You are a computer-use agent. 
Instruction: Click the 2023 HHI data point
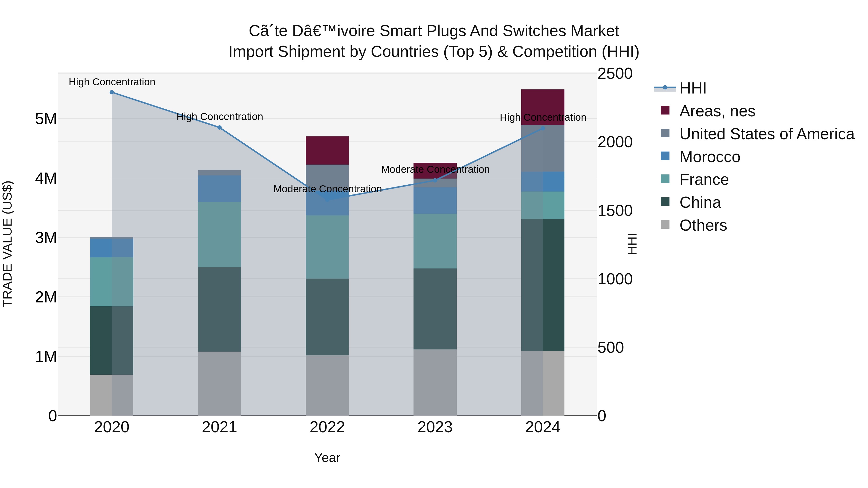(435, 180)
